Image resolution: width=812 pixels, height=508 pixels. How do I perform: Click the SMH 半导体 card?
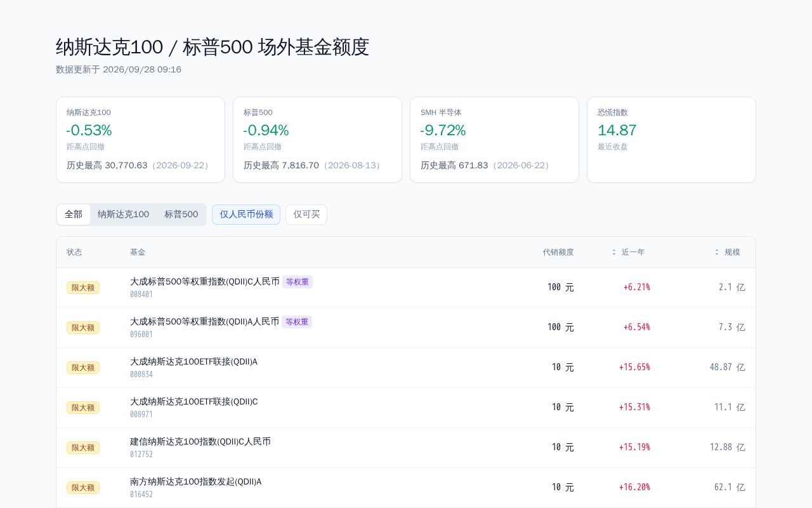tap(494, 140)
